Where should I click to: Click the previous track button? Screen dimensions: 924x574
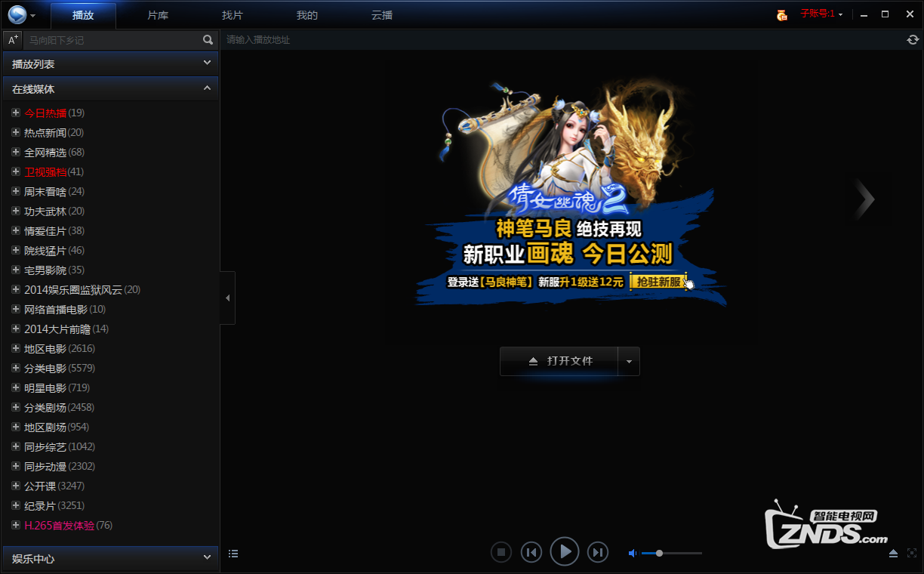coord(531,553)
